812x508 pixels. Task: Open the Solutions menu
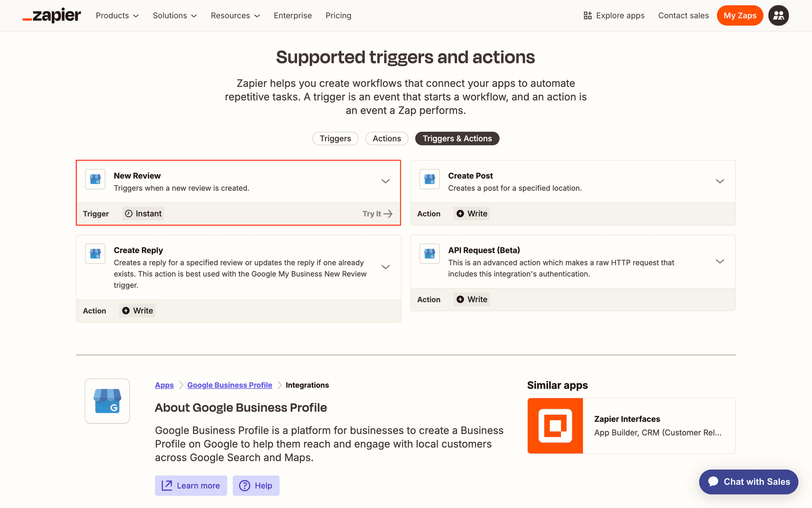pyautogui.click(x=175, y=15)
